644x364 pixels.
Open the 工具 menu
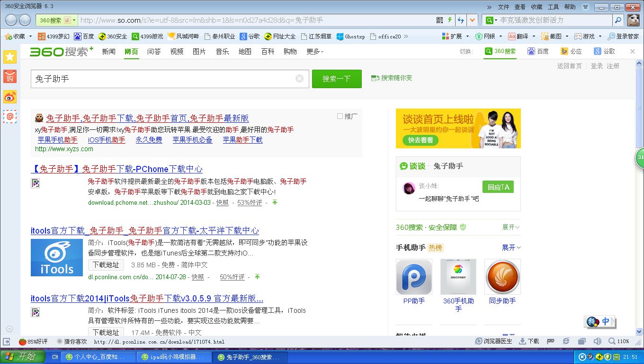pos(553,7)
